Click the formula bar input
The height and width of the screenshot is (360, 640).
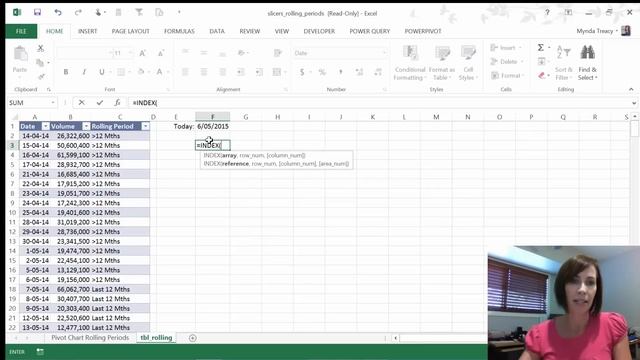(x=380, y=102)
